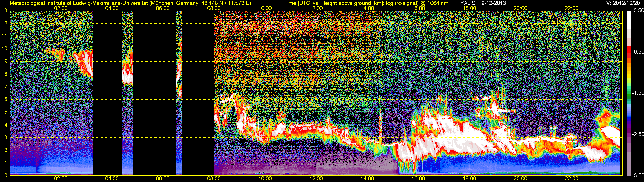Click the 'log (rc-signal) @ 1064 nm' text
This screenshot has width=644, height=182.
coord(417,3)
